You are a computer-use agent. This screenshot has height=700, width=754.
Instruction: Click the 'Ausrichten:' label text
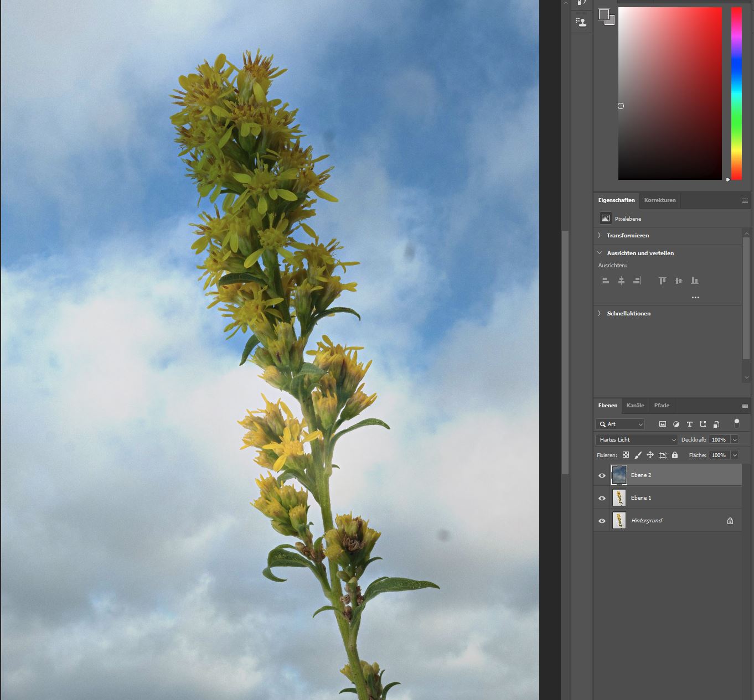612,266
